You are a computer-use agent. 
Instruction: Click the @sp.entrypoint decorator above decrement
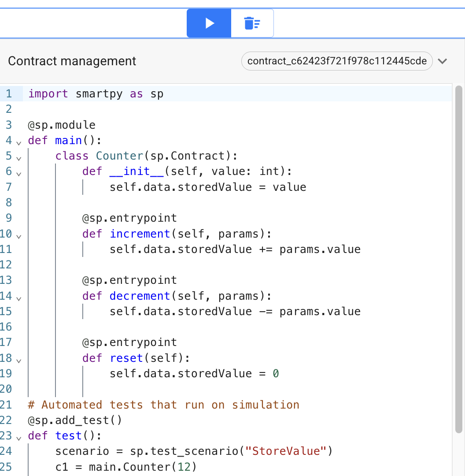pos(129,280)
